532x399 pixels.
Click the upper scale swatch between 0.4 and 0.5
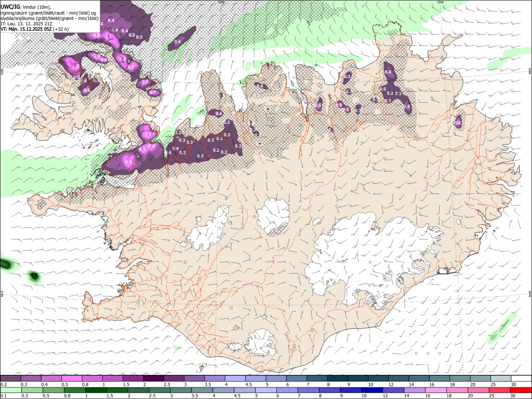tap(52, 379)
